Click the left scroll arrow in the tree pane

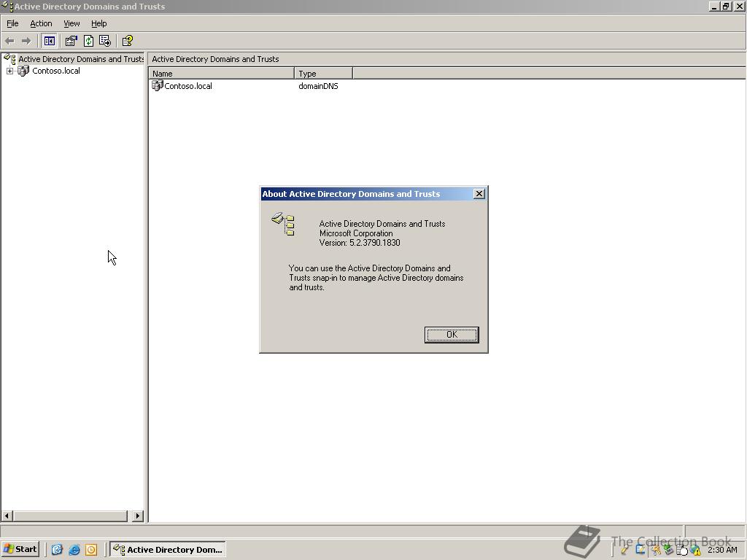(x=7, y=516)
